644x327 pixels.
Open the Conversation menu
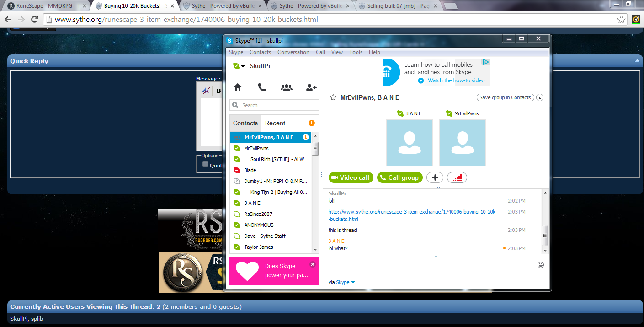(293, 52)
